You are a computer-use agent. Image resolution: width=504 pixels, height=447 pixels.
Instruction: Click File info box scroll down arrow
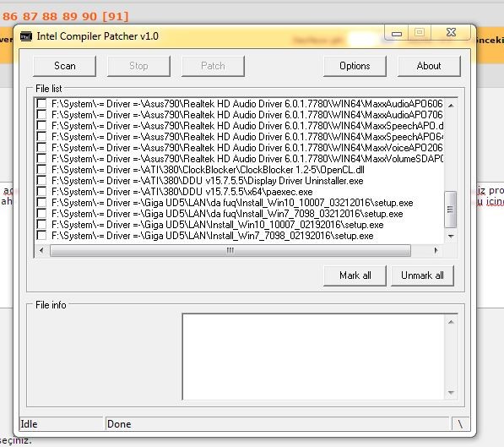pyautogui.click(x=451, y=393)
